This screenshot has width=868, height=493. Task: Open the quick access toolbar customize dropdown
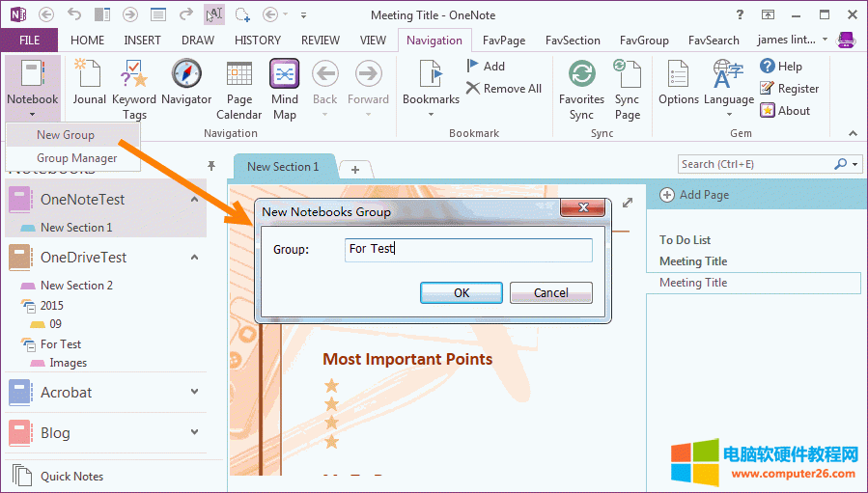pyautogui.click(x=303, y=15)
